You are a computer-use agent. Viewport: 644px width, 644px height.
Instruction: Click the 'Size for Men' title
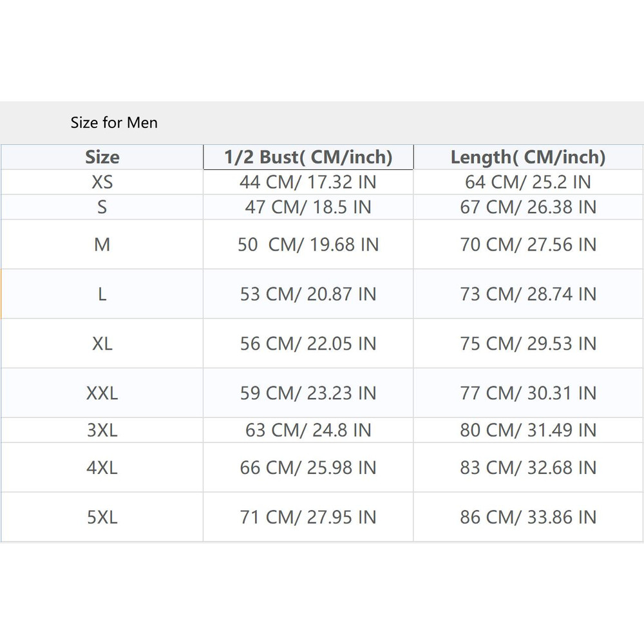114,122
